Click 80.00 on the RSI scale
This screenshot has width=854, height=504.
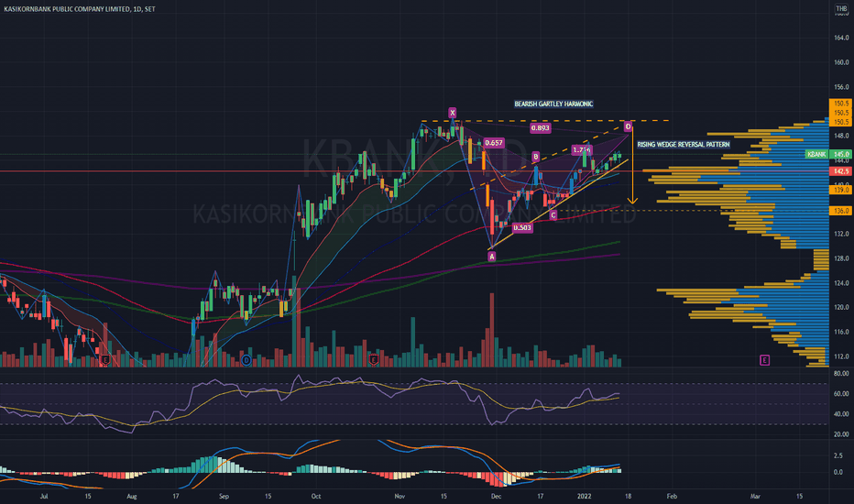[x=841, y=374]
